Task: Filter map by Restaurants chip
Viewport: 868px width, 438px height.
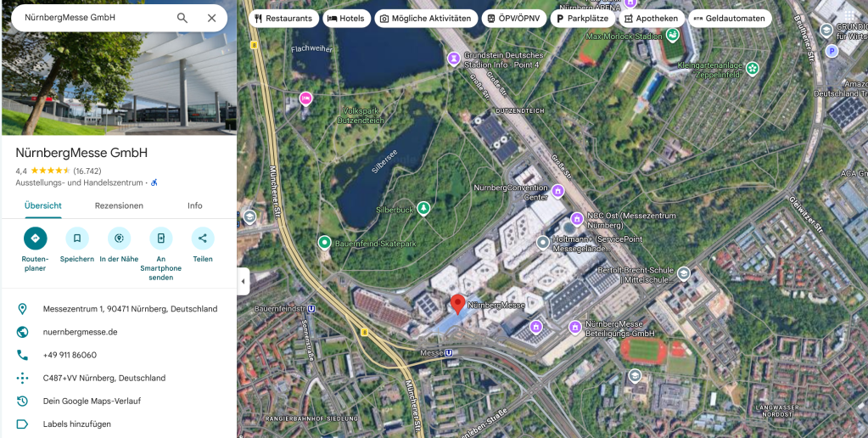Action: tap(283, 19)
